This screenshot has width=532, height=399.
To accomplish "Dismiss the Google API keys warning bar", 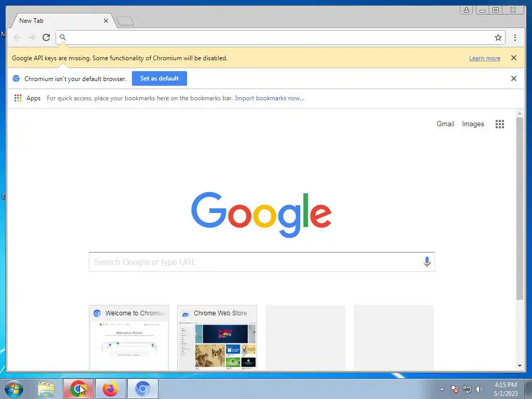I will 514,58.
